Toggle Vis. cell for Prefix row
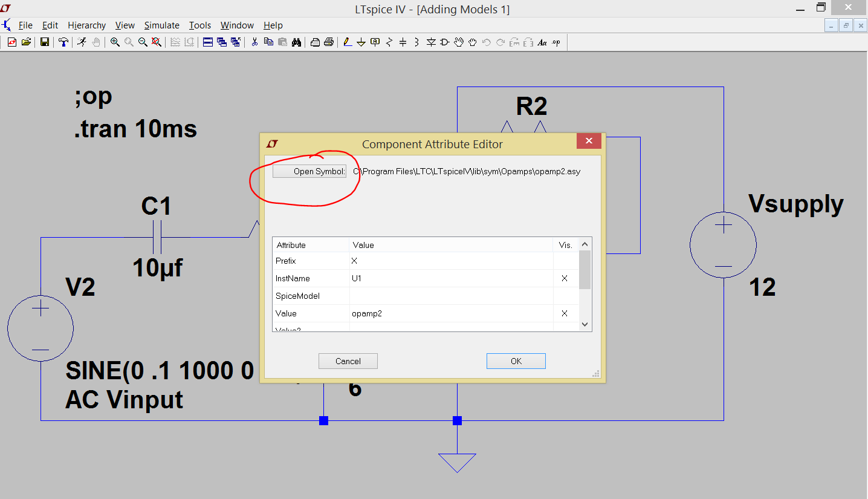 point(565,261)
